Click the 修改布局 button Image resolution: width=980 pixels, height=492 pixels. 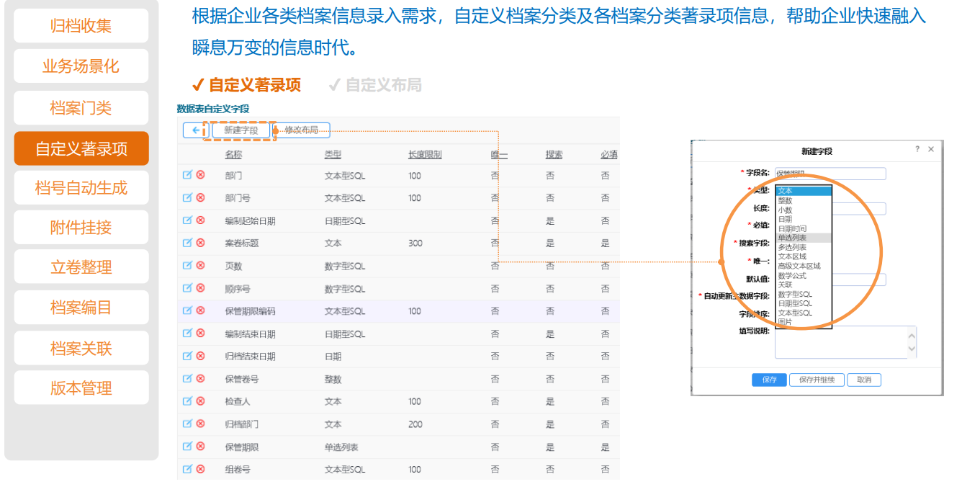tap(301, 130)
